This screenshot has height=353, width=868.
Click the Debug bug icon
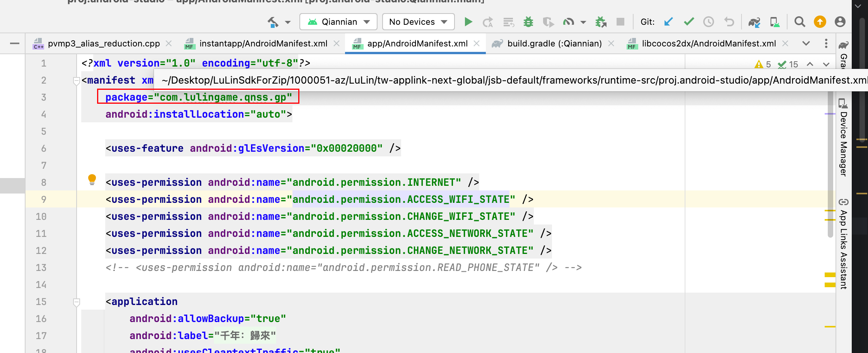click(x=528, y=22)
